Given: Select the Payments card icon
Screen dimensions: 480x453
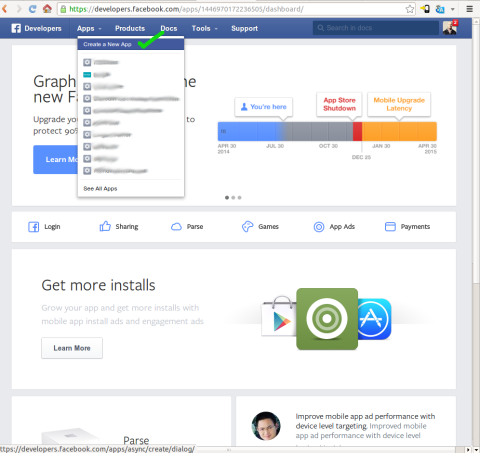Looking at the screenshot, I should pos(390,227).
